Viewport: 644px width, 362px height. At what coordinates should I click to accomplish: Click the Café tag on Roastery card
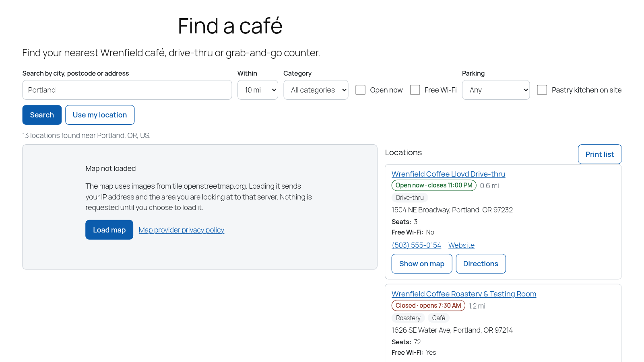point(439,318)
